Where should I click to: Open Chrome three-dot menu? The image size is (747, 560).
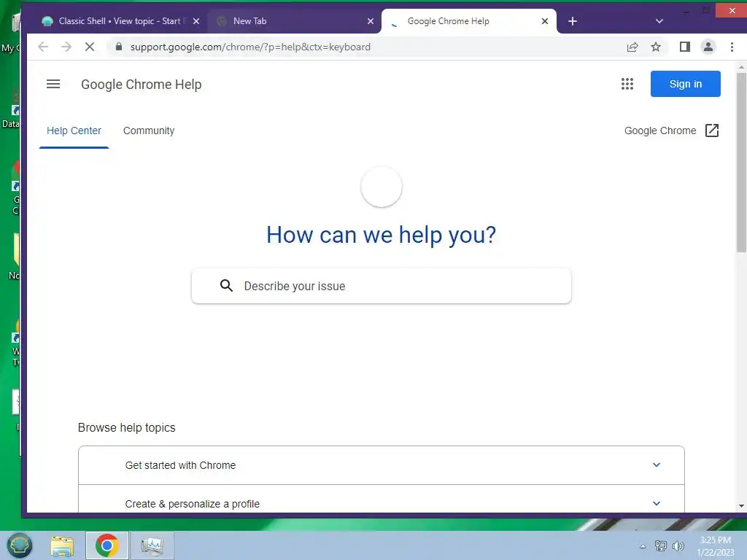[x=732, y=47]
